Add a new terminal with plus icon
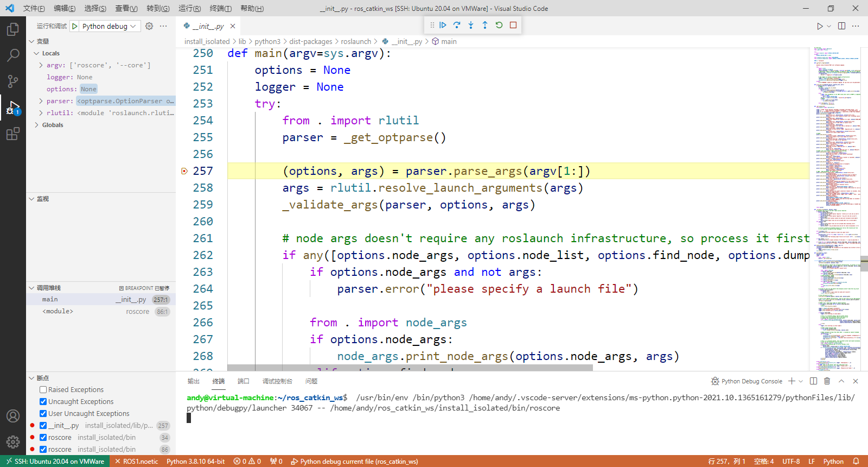Image resolution: width=868 pixels, height=467 pixels. pyautogui.click(x=792, y=381)
